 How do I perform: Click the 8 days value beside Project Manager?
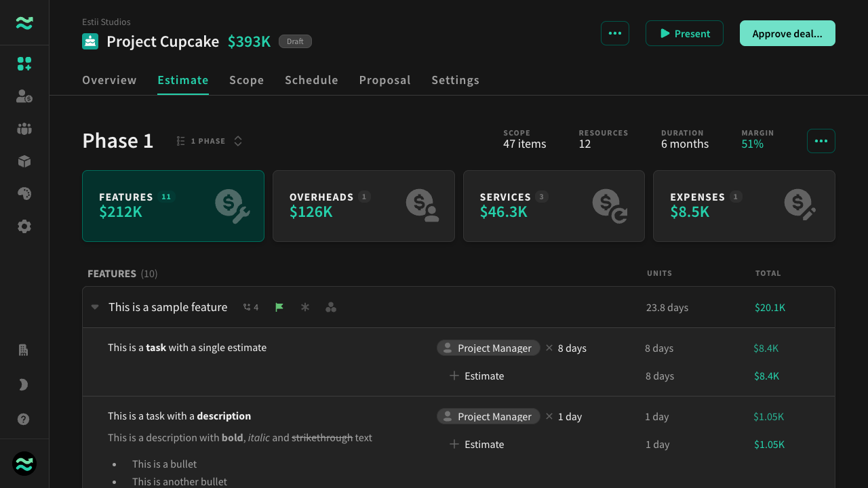[572, 348]
